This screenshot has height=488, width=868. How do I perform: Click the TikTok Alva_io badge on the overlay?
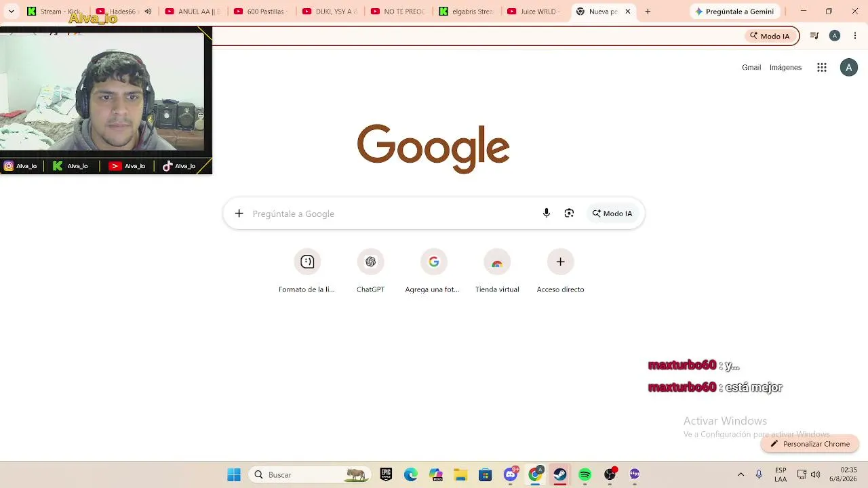point(179,166)
